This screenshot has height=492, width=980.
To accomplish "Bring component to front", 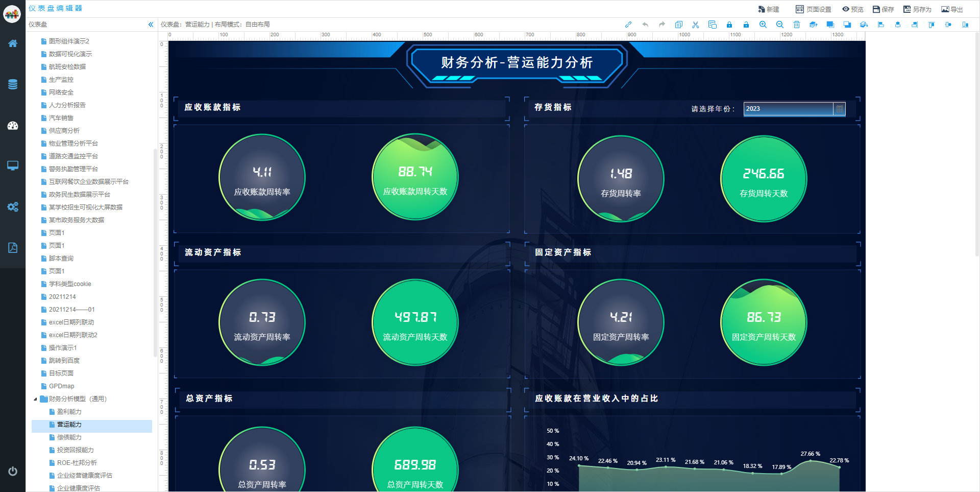I will click(830, 25).
